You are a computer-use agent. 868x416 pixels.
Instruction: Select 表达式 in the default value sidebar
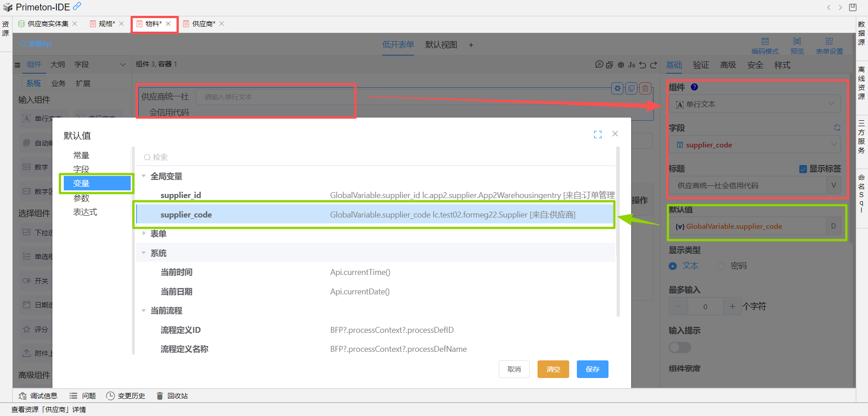(85, 212)
